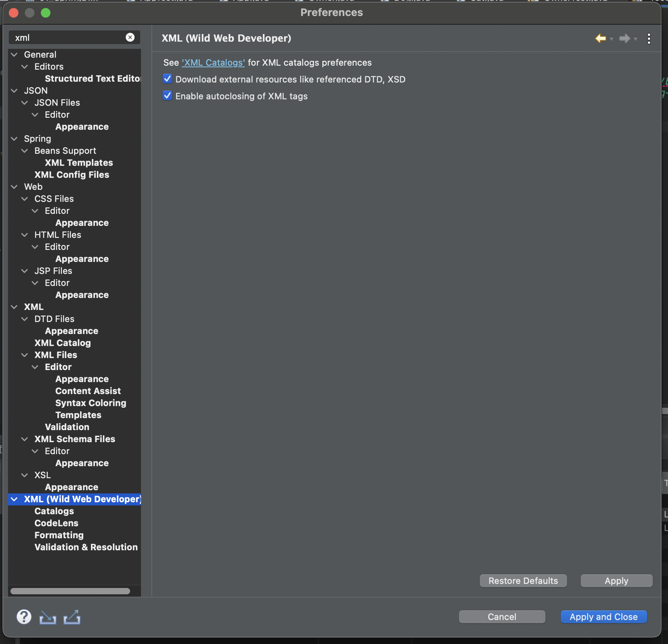Select XML Catalog tree item

pyautogui.click(x=62, y=343)
